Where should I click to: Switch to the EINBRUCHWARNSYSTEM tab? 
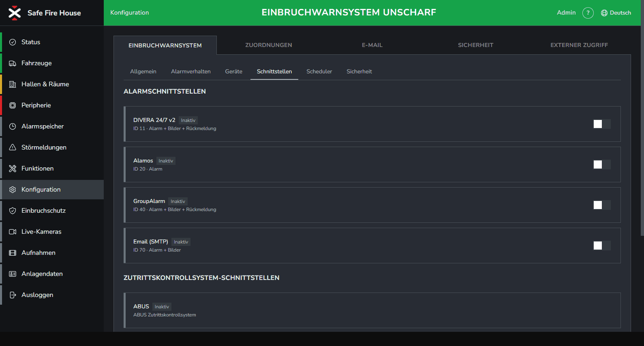pyautogui.click(x=165, y=45)
